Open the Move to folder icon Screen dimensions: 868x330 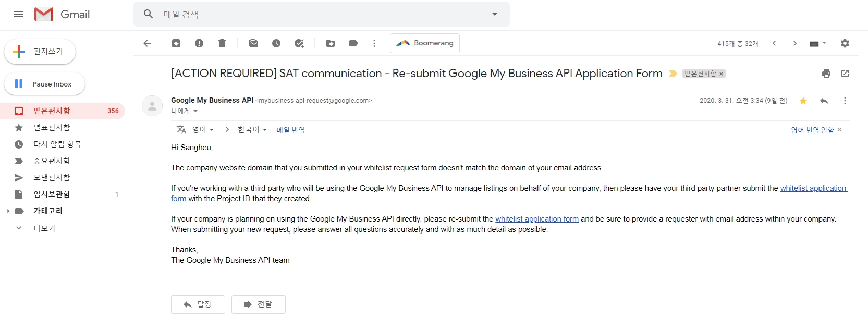[x=331, y=43]
